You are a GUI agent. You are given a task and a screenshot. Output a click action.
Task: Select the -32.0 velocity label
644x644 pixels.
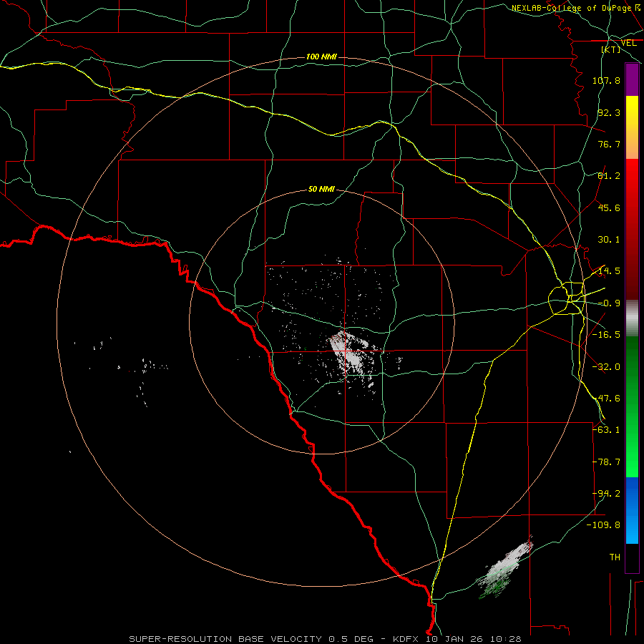(606, 367)
